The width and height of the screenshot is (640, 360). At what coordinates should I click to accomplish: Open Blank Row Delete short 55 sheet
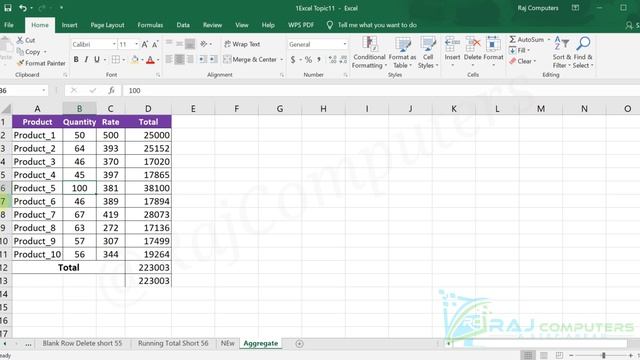tap(82, 343)
